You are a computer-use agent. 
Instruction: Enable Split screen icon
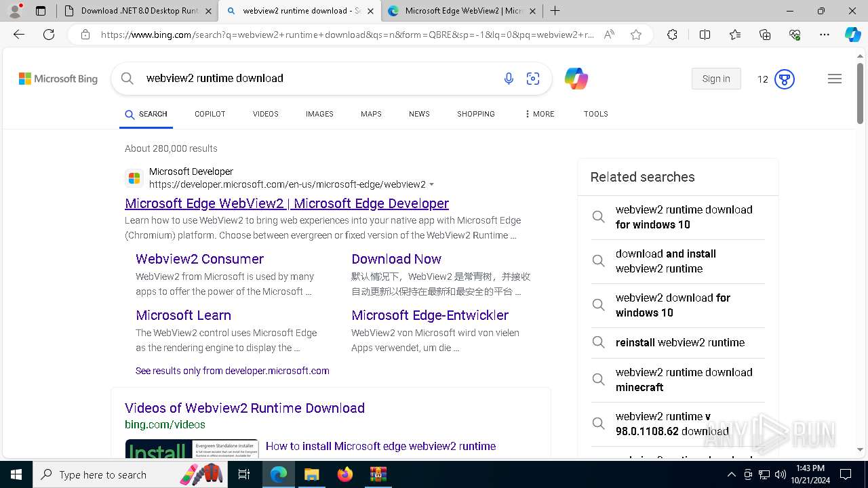pyautogui.click(x=705, y=35)
